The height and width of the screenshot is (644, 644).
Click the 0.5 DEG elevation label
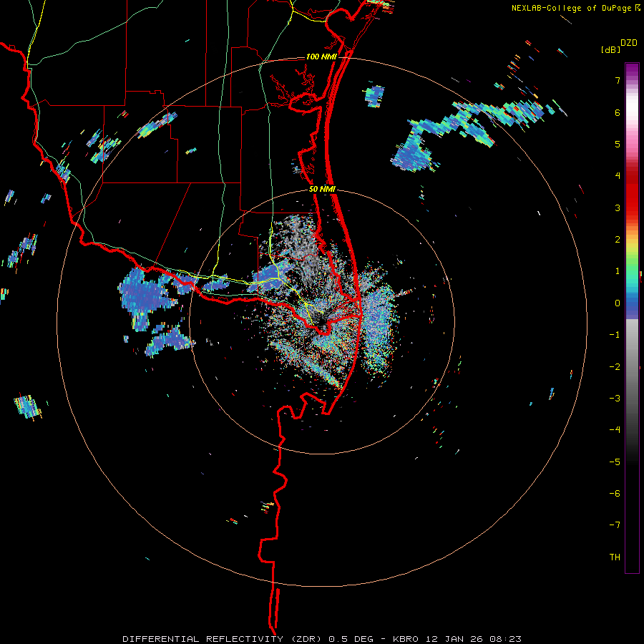pyautogui.click(x=351, y=639)
